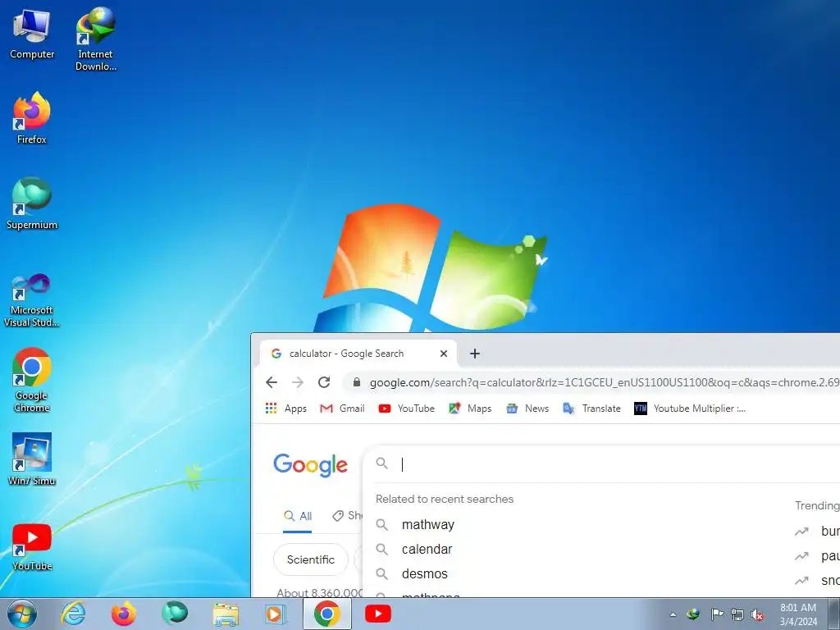Open the Youtube Multiplier bookmark
Image resolution: width=840 pixels, height=630 pixels.
pos(690,409)
